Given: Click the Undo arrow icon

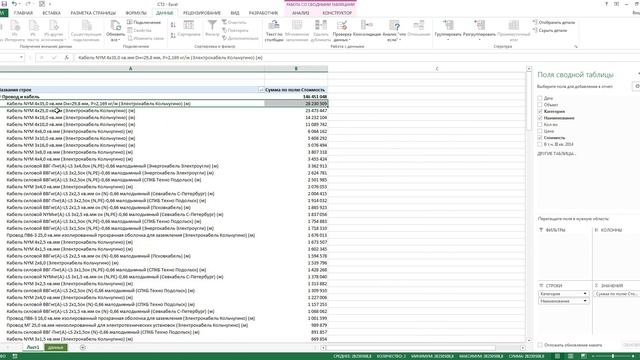Looking at the screenshot, I should click(x=14, y=4).
